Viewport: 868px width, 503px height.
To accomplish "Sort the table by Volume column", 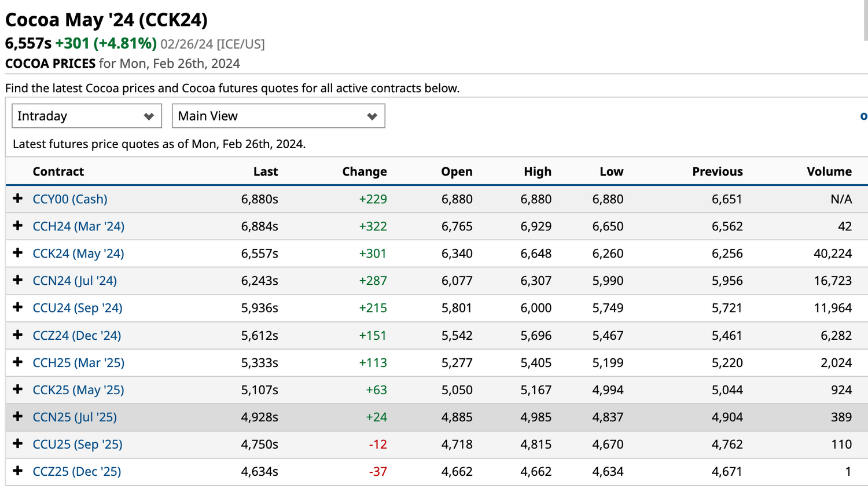I will [829, 171].
